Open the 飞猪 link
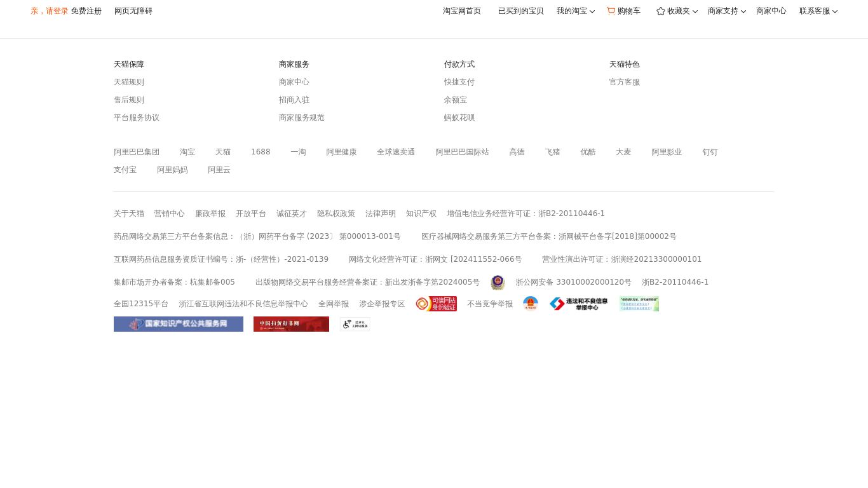The image size is (868, 488). (x=553, y=152)
